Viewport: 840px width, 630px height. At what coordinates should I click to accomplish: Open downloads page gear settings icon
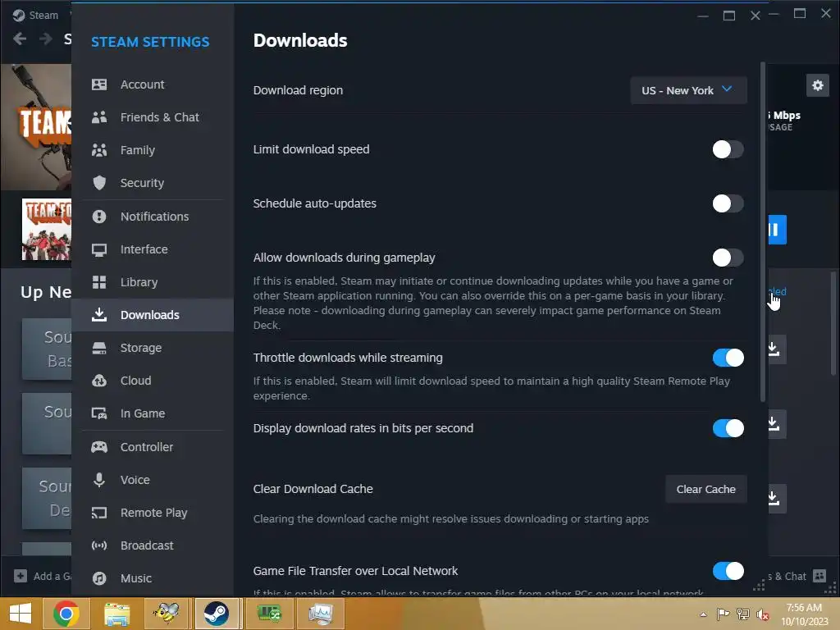pyautogui.click(x=818, y=85)
